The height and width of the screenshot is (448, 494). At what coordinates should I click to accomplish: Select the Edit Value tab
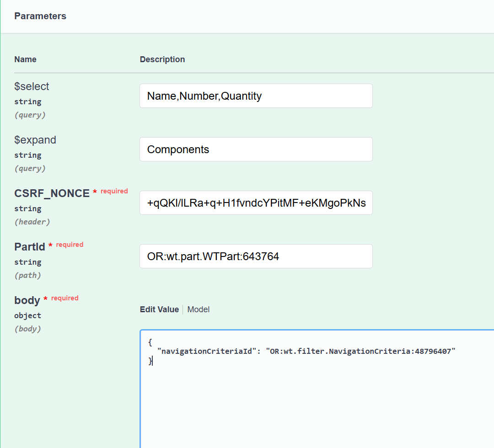(x=159, y=309)
